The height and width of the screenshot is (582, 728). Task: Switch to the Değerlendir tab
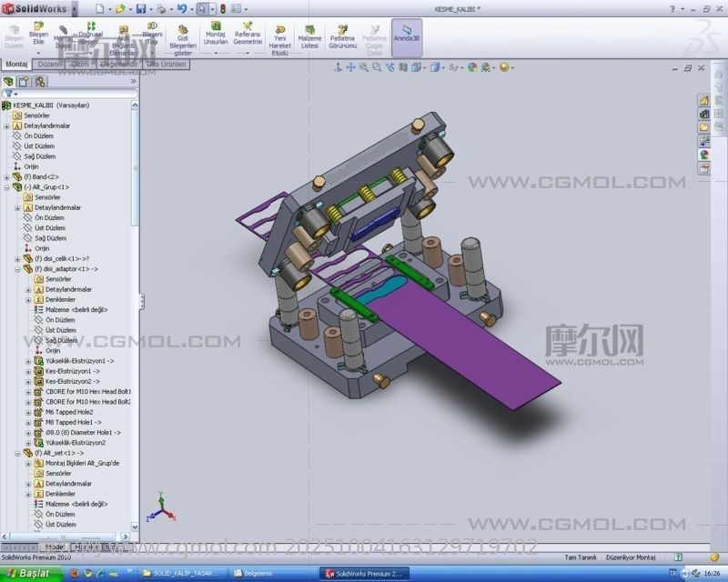tap(119, 65)
